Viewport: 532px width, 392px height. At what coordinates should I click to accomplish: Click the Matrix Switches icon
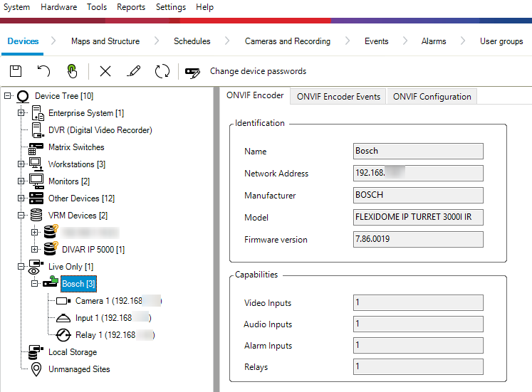point(36,148)
